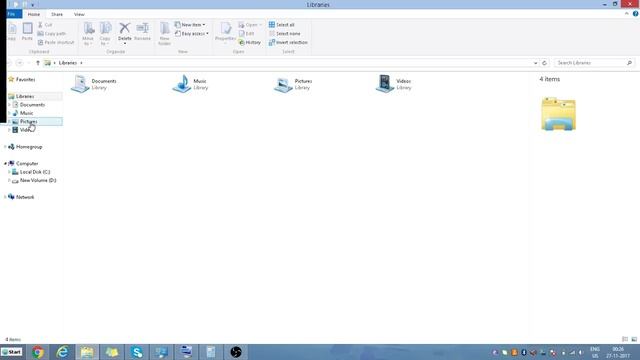Select the Documents library icon
640x360 pixels.
click(80, 84)
